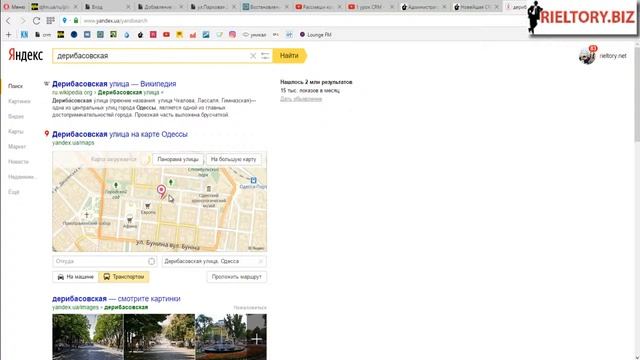Open the user avatar with notifications
Image resolution: width=640 pixels, height=360 pixels.
(587, 56)
